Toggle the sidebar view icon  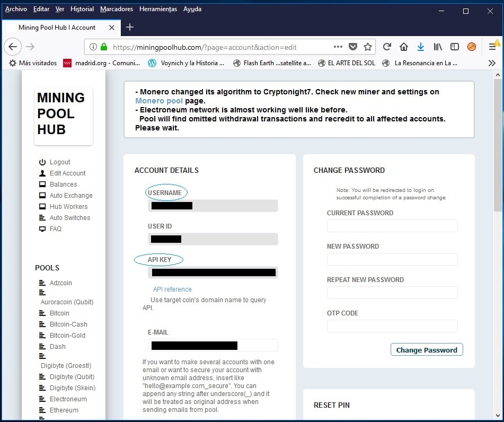455,47
